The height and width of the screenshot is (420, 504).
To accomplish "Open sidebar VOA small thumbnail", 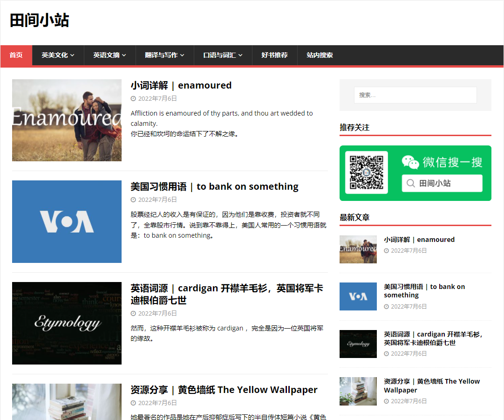I will (x=358, y=296).
